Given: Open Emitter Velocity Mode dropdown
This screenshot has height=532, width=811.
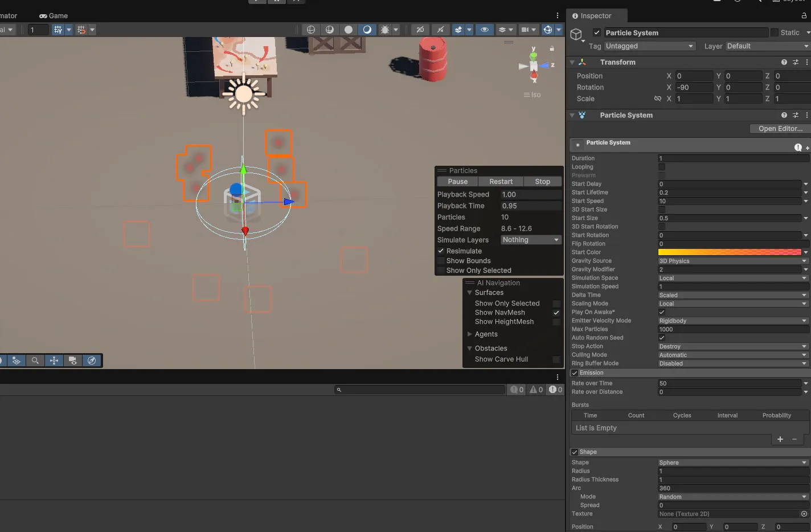Looking at the screenshot, I should coord(733,321).
